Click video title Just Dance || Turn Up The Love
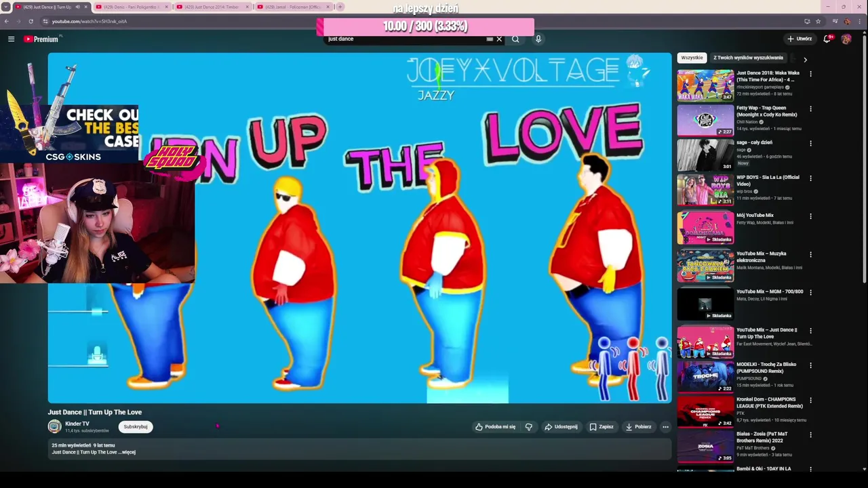The width and height of the screenshot is (868, 488). coord(94,412)
